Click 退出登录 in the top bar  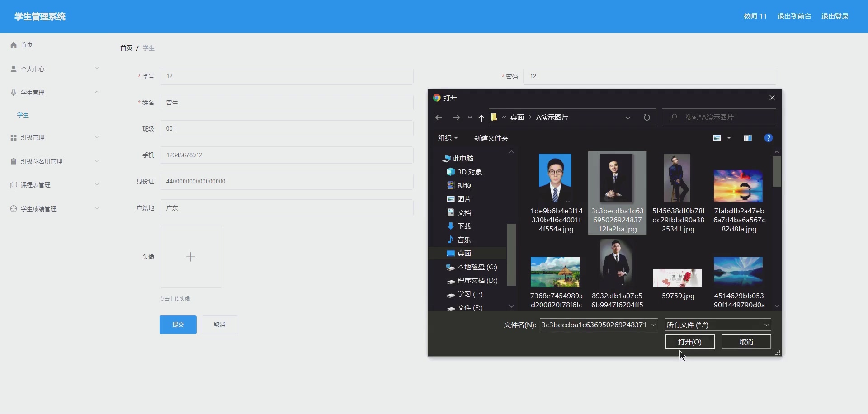click(x=835, y=16)
